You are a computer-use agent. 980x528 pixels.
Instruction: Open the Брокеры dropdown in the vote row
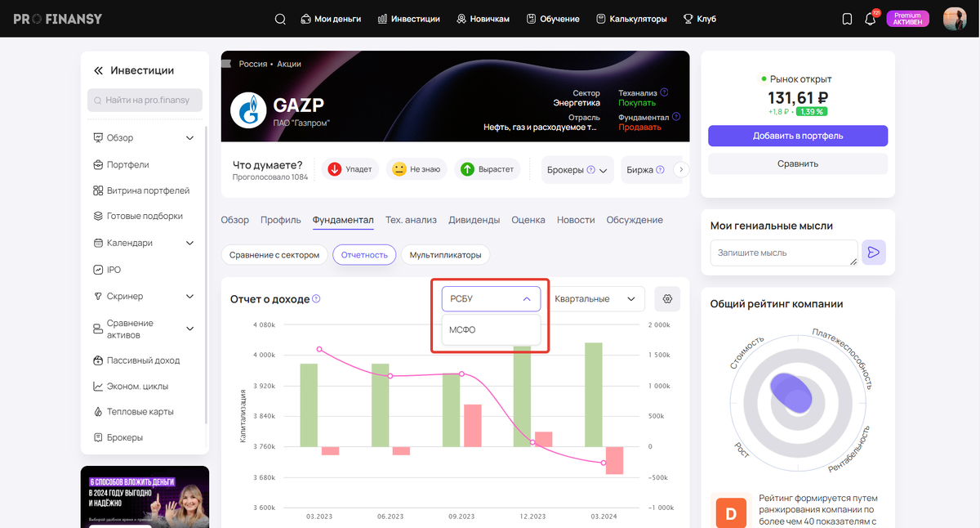point(577,170)
